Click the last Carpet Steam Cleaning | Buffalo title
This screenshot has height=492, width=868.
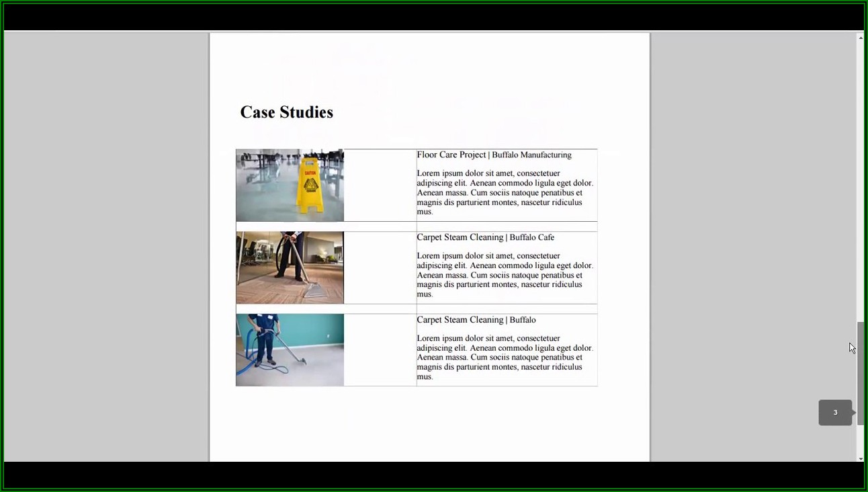[476, 320]
